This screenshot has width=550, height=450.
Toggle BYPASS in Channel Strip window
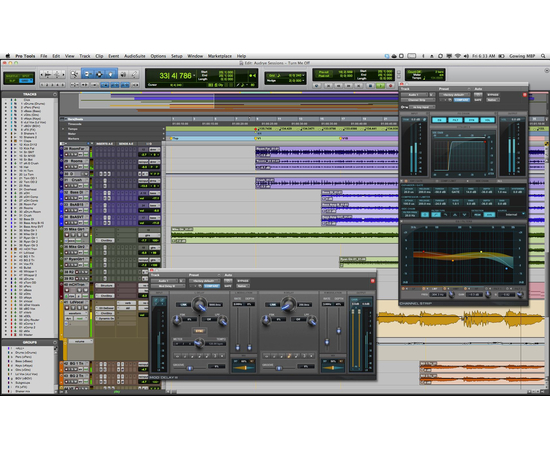[x=493, y=94]
